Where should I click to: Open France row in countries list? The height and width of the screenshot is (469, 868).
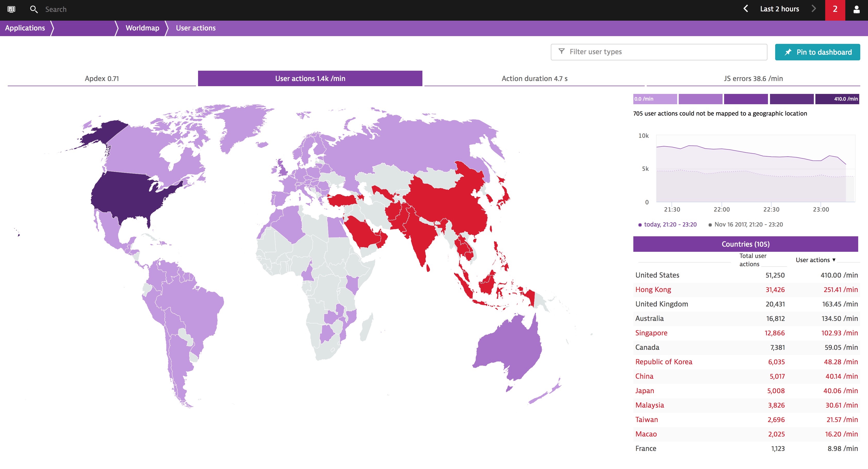tap(746, 449)
